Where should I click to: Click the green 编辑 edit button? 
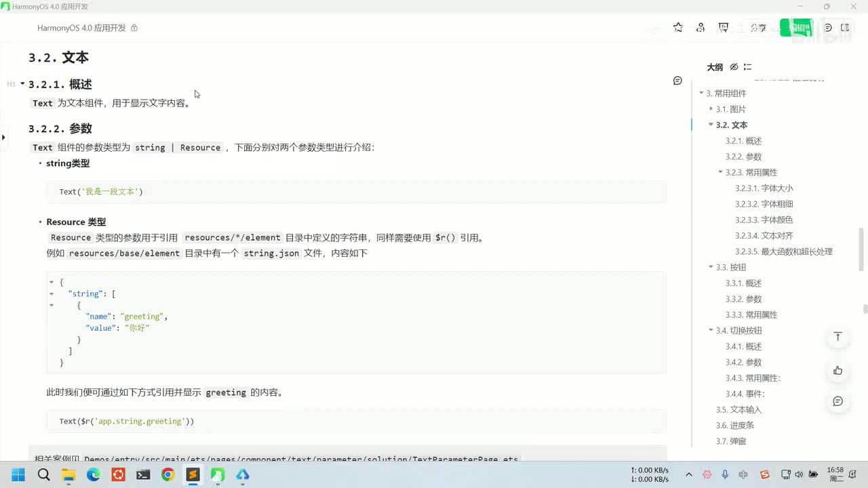(797, 28)
